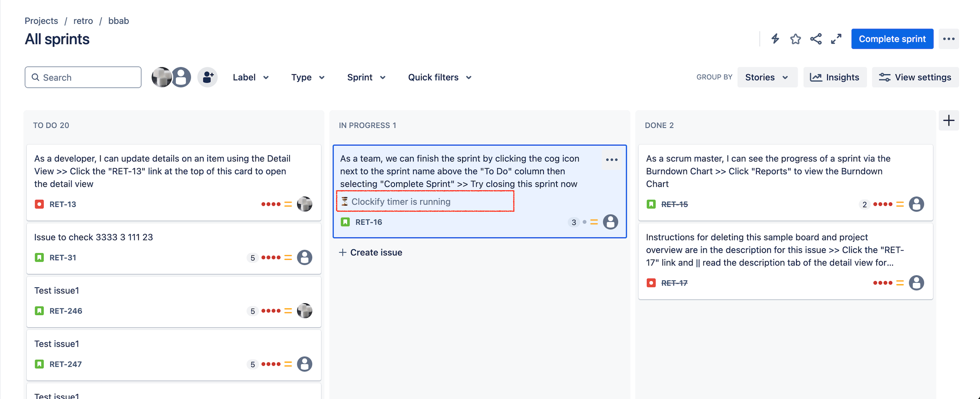Open the Type filter dropdown
Screen dimensions: 980x399
pyautogui.click(x=308, y=77)
